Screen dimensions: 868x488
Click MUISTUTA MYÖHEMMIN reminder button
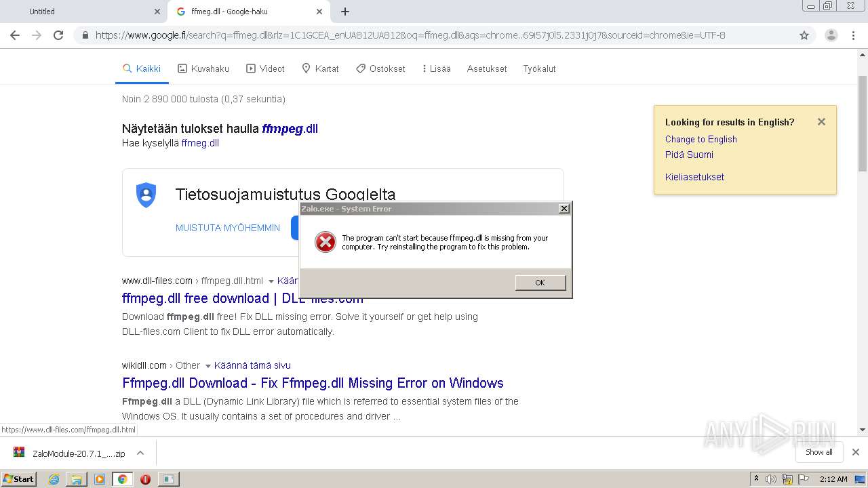point(228,228)
